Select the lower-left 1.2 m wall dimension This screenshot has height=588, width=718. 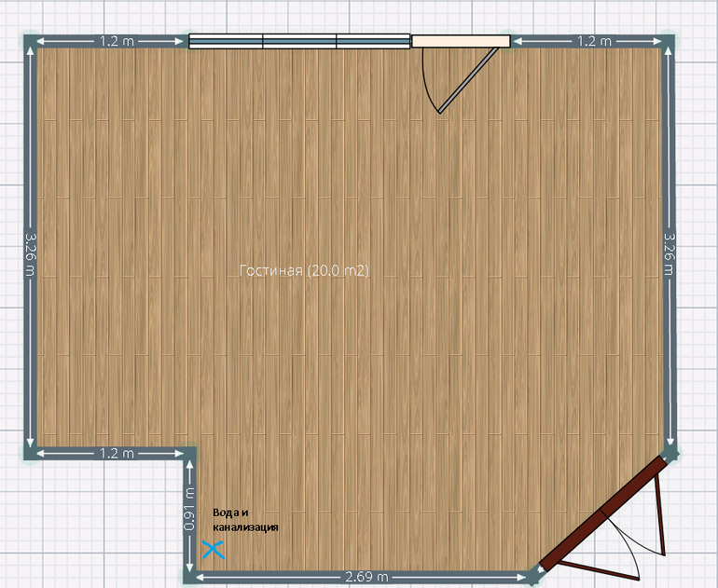pos(115,453)
